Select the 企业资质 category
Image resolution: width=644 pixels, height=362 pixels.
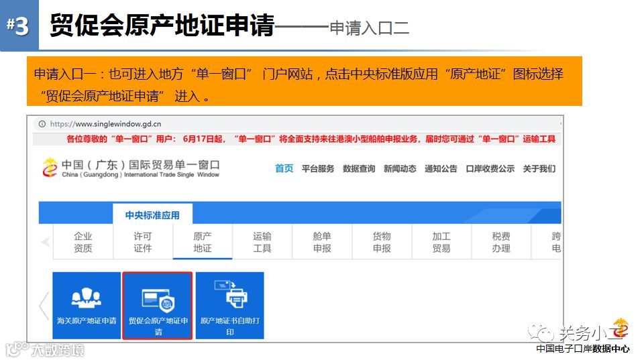point(83,242)
